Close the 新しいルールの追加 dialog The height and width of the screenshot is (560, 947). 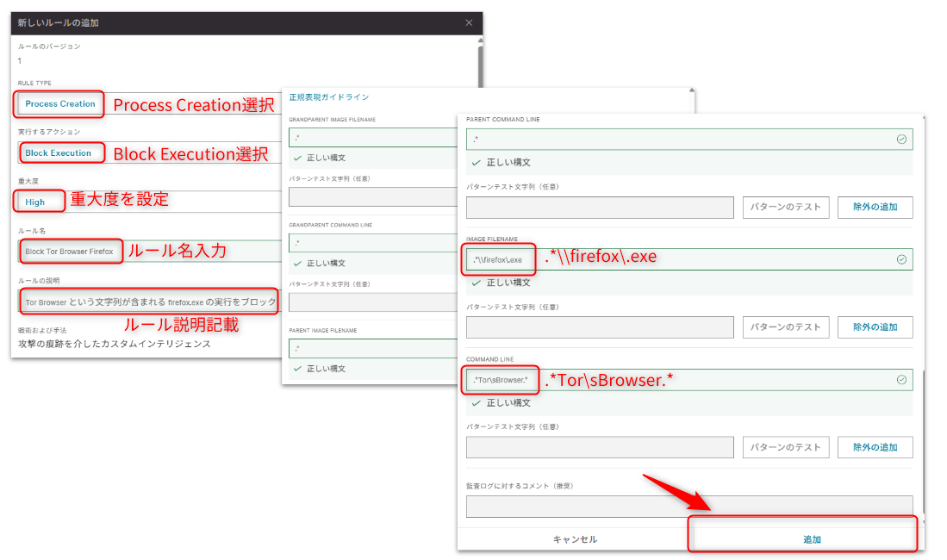click(x=468, y=22)
